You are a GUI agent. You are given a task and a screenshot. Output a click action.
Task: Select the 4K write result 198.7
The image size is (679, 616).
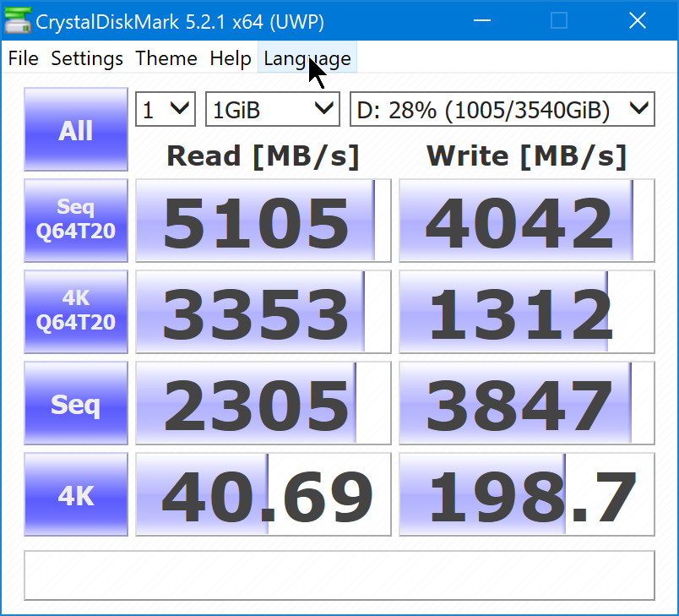coord(525,494)
